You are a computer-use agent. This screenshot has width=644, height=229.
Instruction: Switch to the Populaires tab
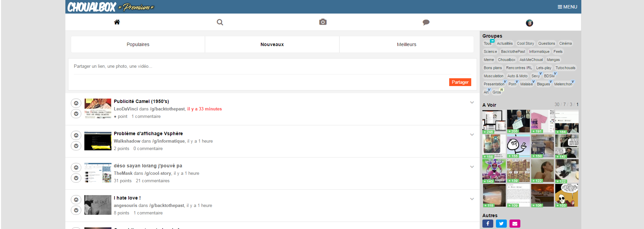point(138,44)
